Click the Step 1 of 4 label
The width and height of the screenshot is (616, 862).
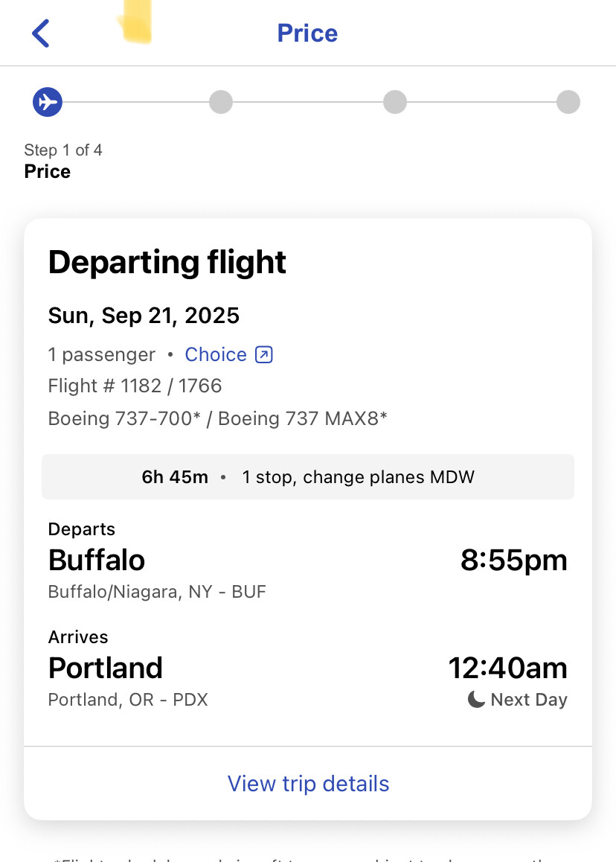(x=63, y=150)
